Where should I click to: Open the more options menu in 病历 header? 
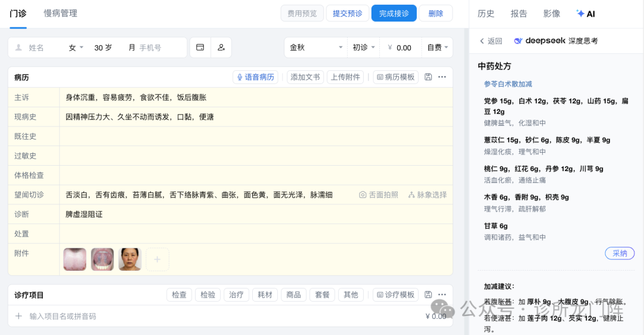pyautogui.click(x=442, y=77)
